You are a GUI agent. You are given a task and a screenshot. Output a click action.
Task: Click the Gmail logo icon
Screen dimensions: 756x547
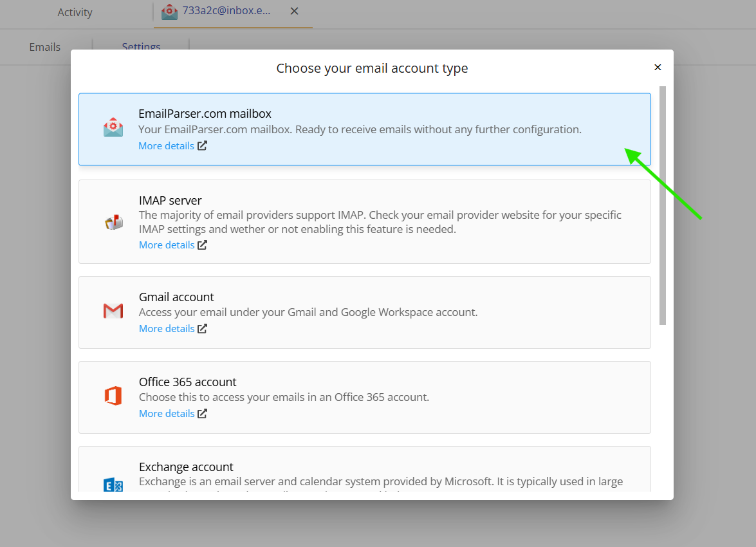point(113,311)
